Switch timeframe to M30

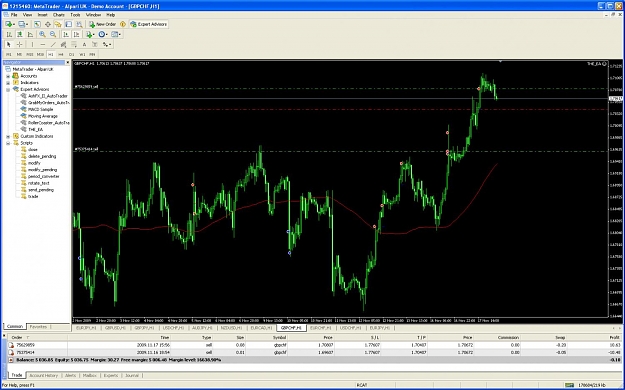pyautogui.click(x=40, y=54)
